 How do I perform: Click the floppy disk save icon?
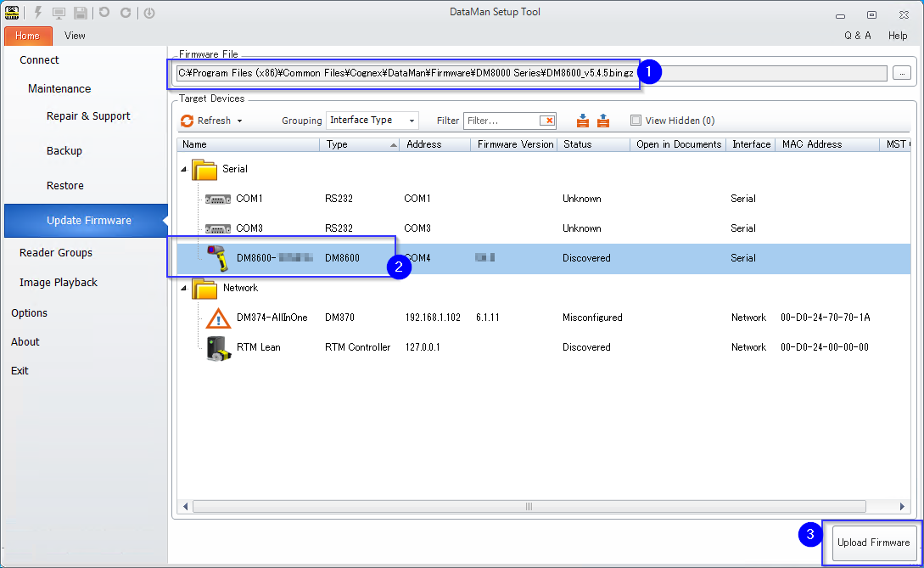pos(81,13)
